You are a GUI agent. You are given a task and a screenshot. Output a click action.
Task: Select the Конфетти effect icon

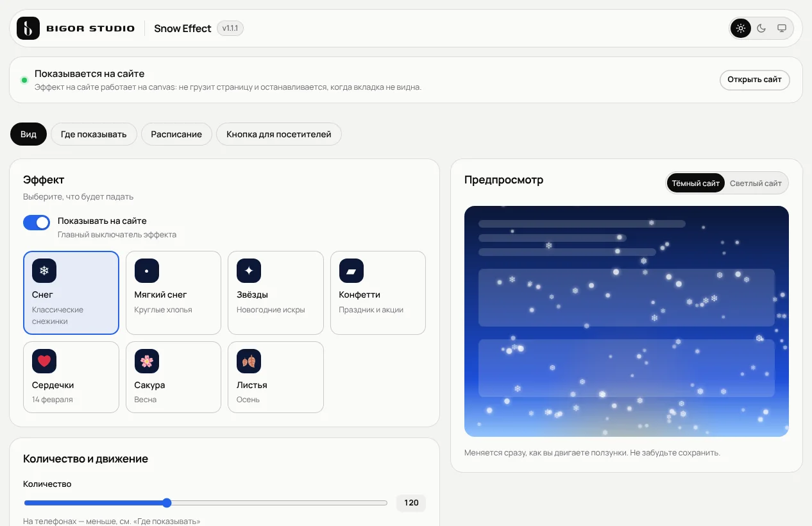pyautogui.click(x=351, y=271)
